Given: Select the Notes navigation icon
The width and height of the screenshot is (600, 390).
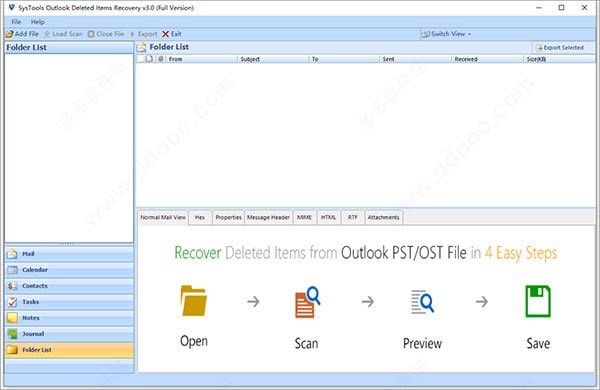Looking at the screenshot, I should pos(13,318).
